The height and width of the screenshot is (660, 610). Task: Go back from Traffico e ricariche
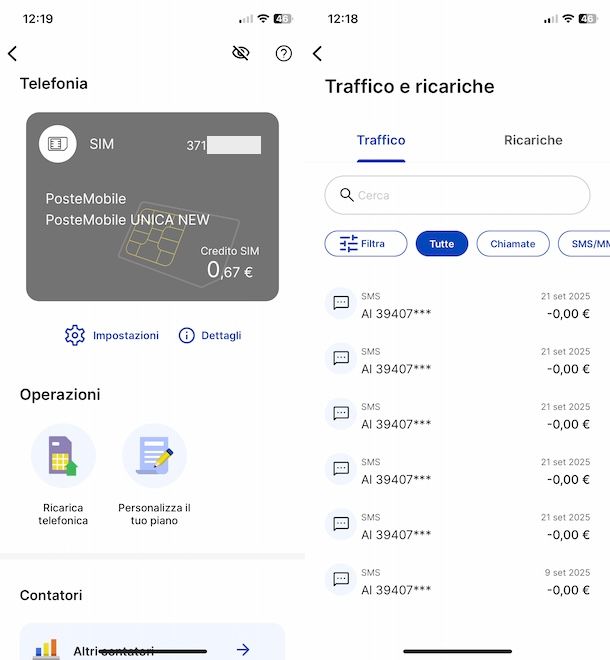tap(317, 54)
